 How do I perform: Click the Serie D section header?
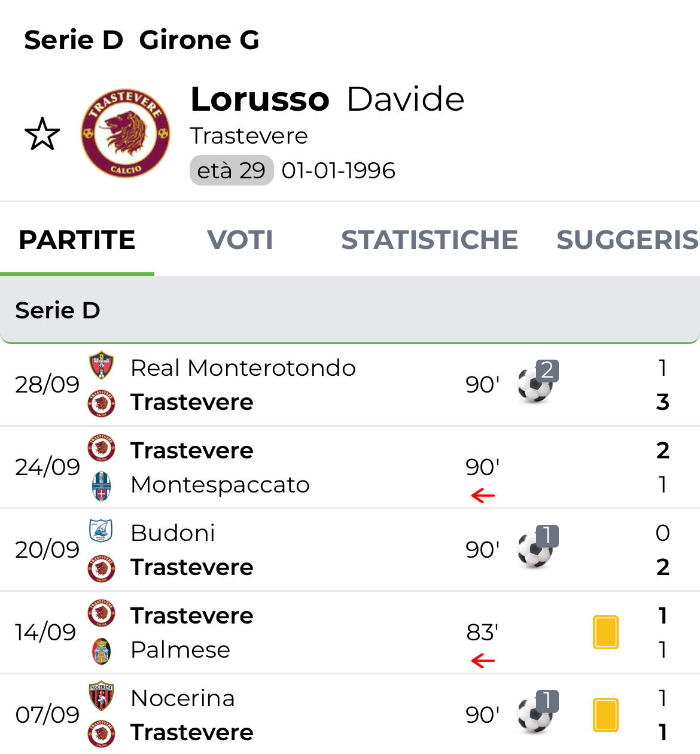pos(350,310)
